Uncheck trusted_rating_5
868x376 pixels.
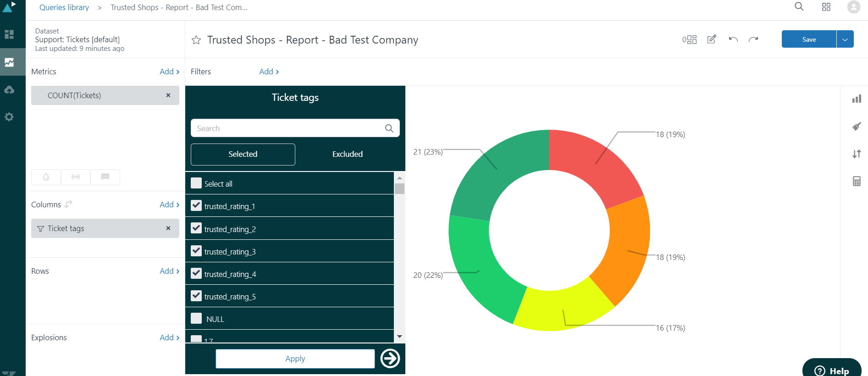pyautogui.click(x=196, y=296)
